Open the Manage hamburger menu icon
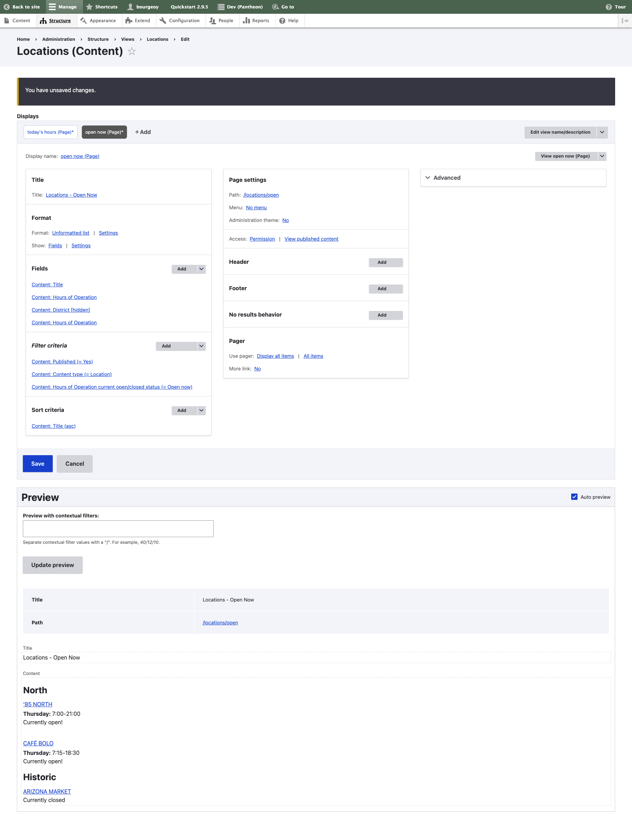The image size is (632, 840). tap(53, 6)
